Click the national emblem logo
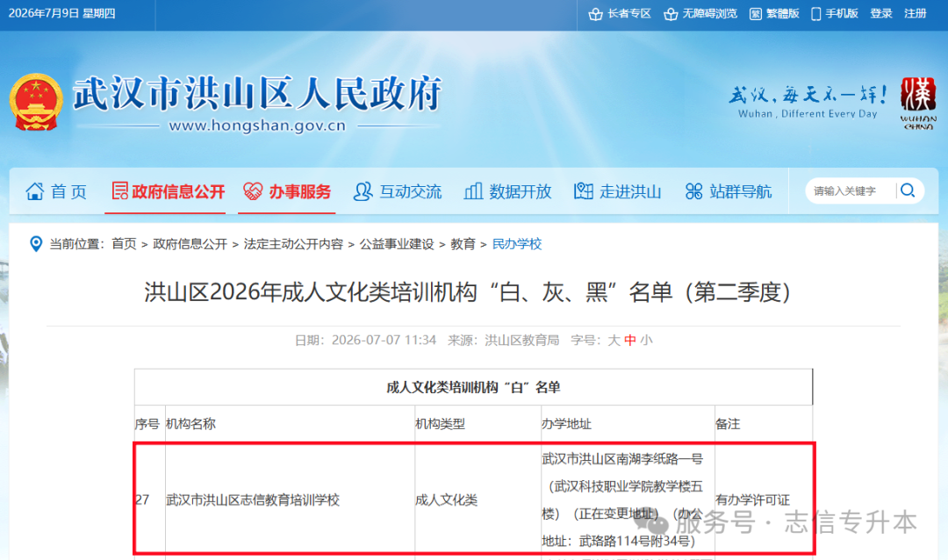Image resolution: width=948 pixels, height=560 pixels. click(36, 102)
